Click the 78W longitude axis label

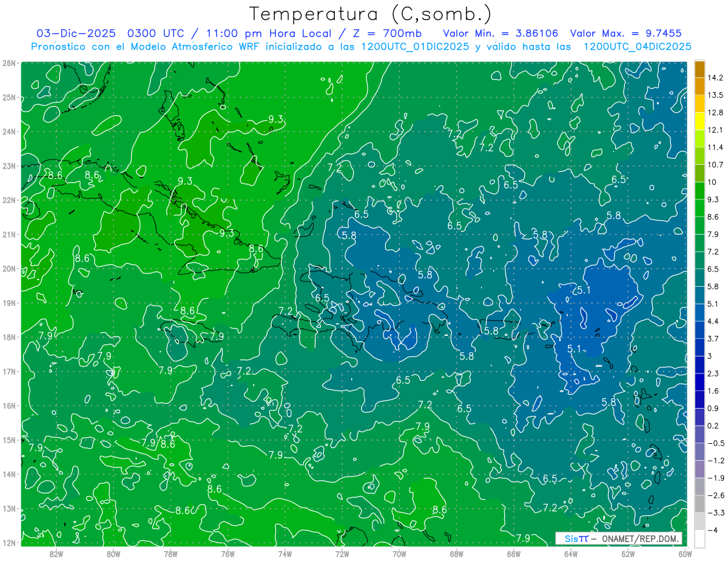point(170,554)
